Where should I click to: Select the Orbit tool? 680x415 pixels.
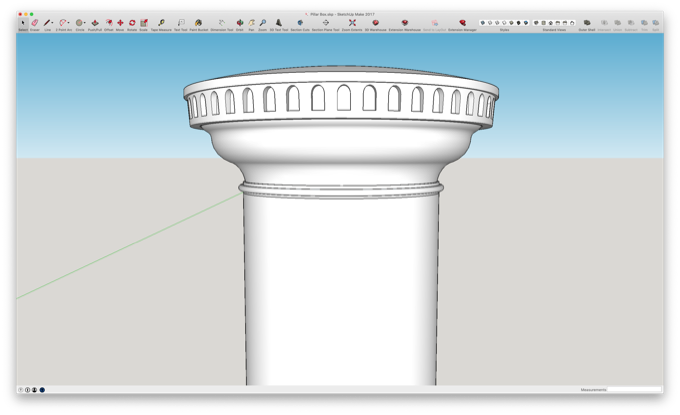click(239, 23)
